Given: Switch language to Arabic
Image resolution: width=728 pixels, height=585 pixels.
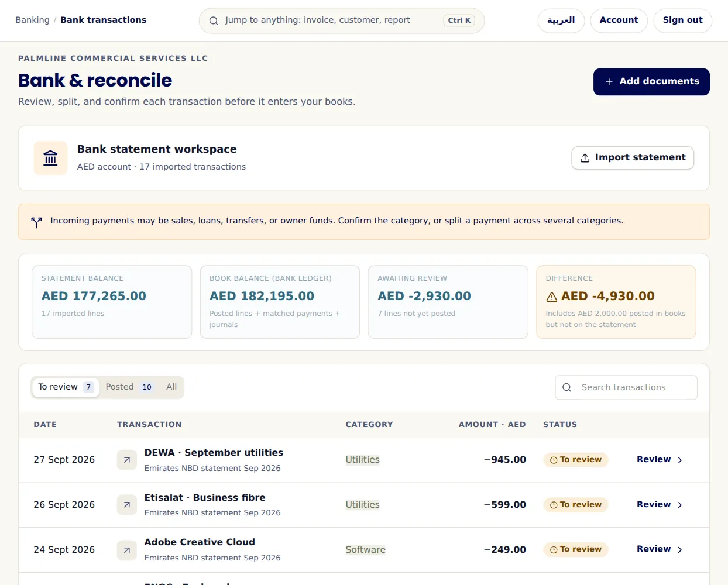Looking at the screenshot, I should tap(561, 20).
